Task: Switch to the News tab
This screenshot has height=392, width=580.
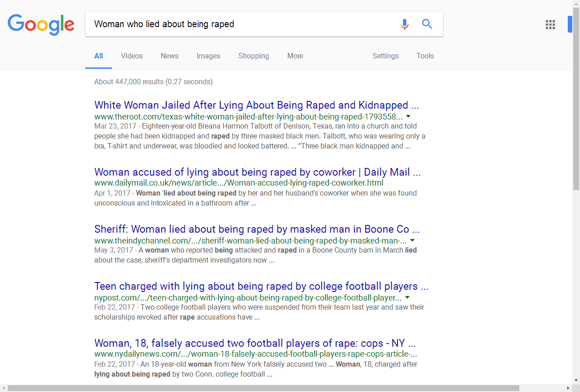Action: (169, 56)
